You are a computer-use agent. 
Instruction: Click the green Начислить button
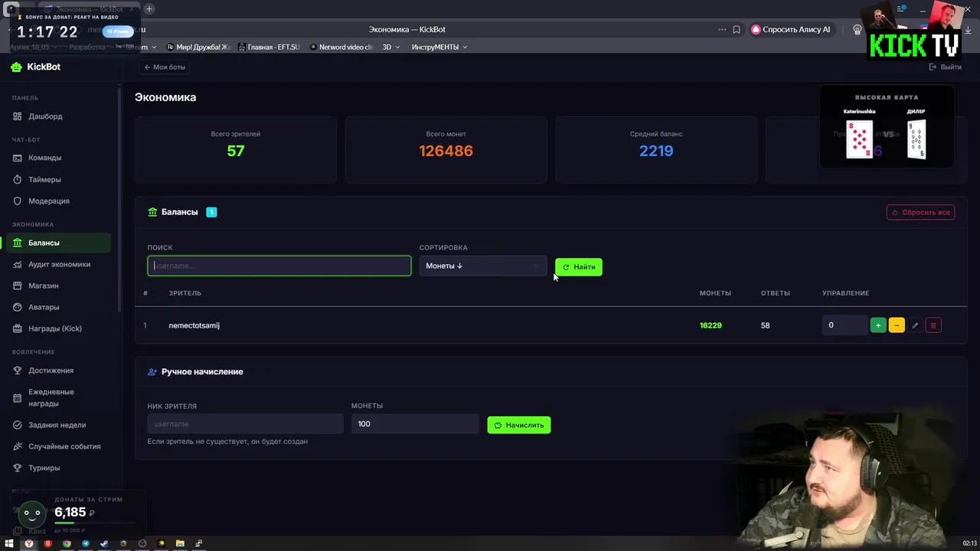point(519,425)
